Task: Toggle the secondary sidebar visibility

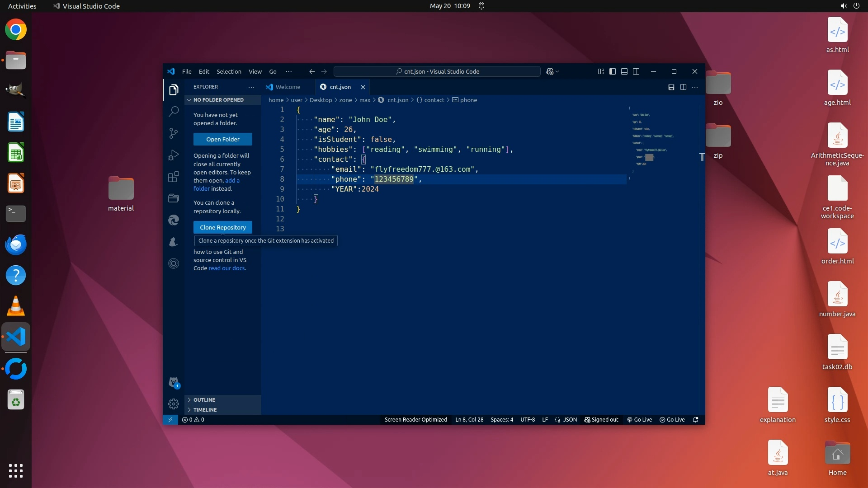Action: (636, 71)
